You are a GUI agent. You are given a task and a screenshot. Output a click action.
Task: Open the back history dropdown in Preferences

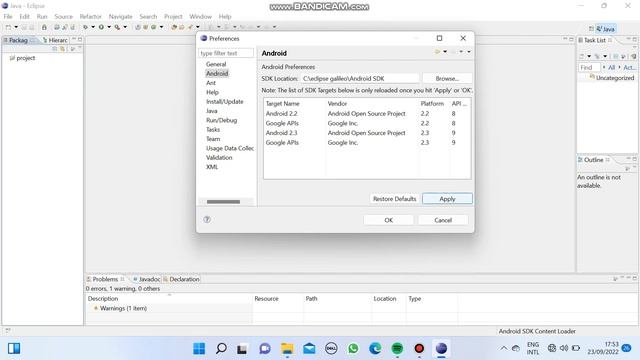[x=445, y=52]
